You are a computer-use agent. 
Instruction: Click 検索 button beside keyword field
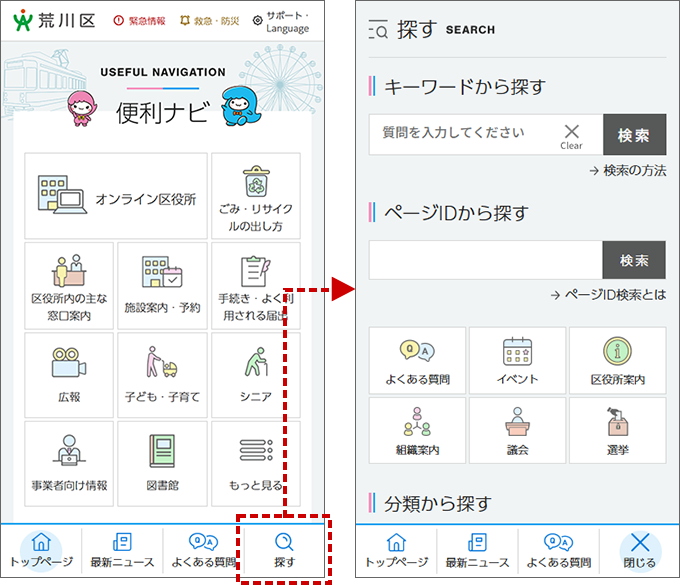tap(634, 134)
